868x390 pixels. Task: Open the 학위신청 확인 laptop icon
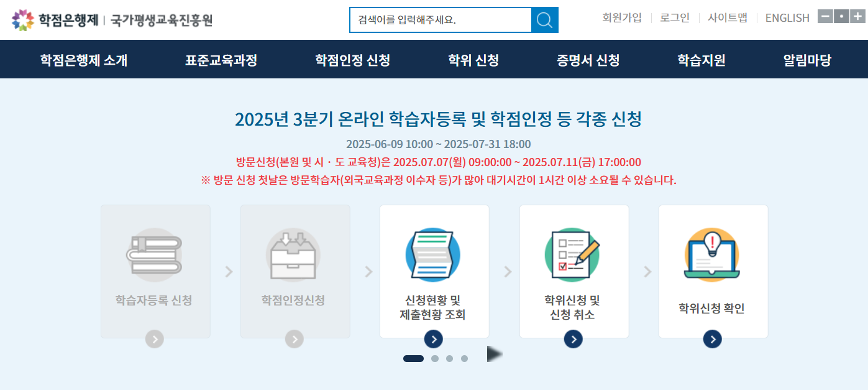713,255
